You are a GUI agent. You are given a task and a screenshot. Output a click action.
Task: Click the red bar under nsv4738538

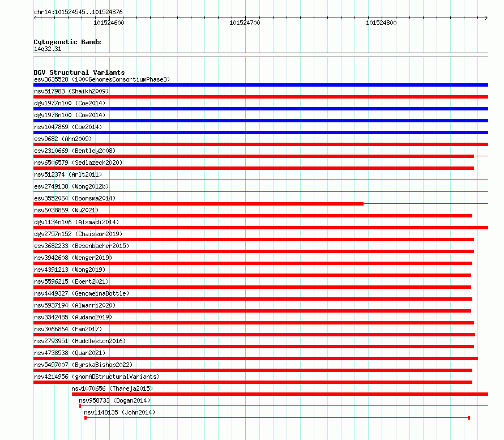tap(255, 358)
